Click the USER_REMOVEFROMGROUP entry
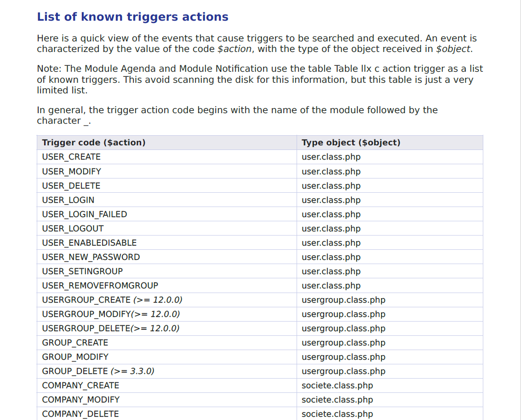 pos(100,286)
